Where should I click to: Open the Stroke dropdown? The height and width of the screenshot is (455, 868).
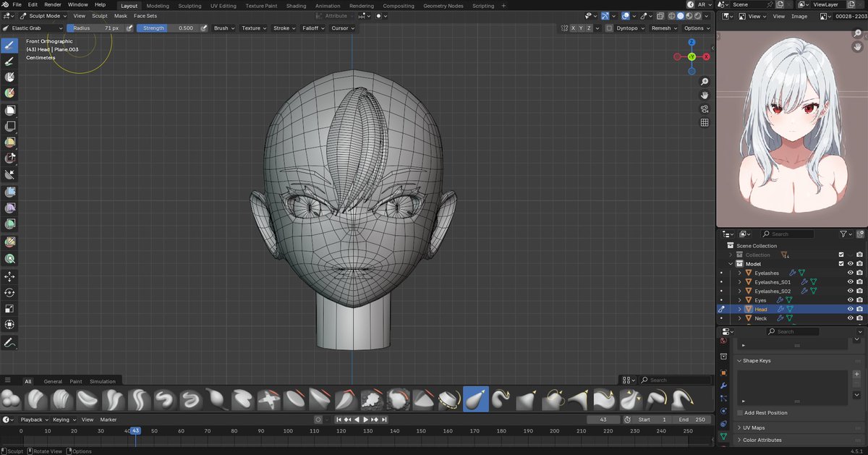[x=283, y=28]
